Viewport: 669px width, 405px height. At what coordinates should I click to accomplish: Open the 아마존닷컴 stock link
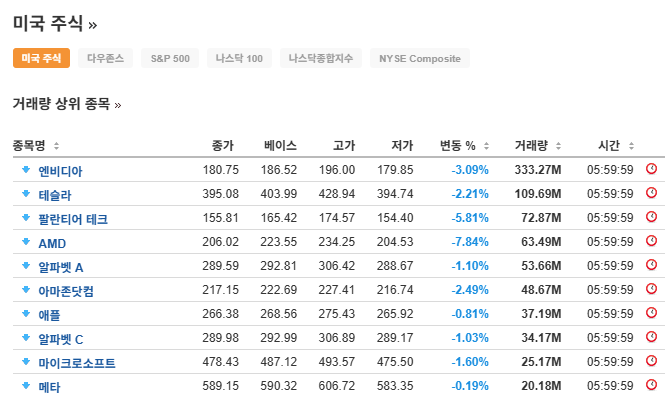(x=66, y=291)
